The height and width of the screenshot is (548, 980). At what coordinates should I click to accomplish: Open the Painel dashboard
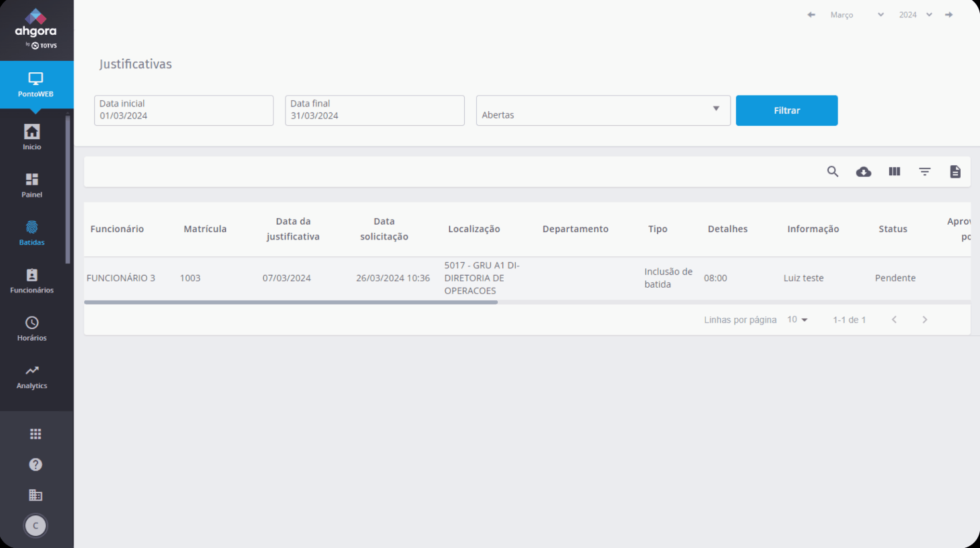click(32, 185)
